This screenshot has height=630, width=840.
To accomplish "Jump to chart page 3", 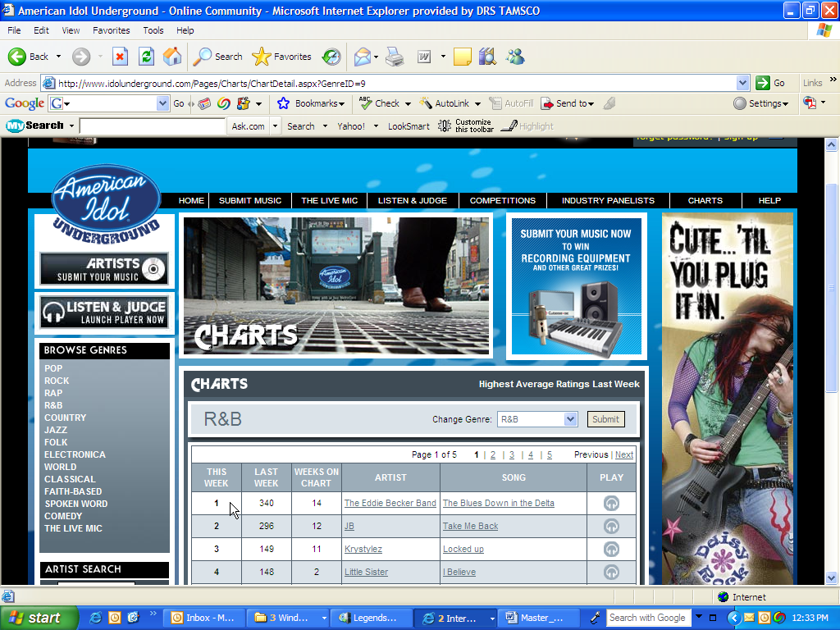I will click(x=512, y=454).
